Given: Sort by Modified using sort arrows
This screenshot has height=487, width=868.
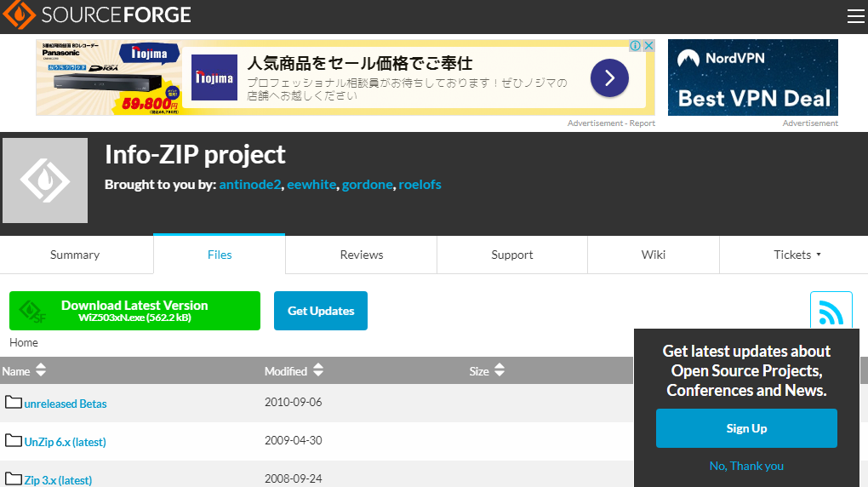Looking at the screenshot, I should (317, 370).
